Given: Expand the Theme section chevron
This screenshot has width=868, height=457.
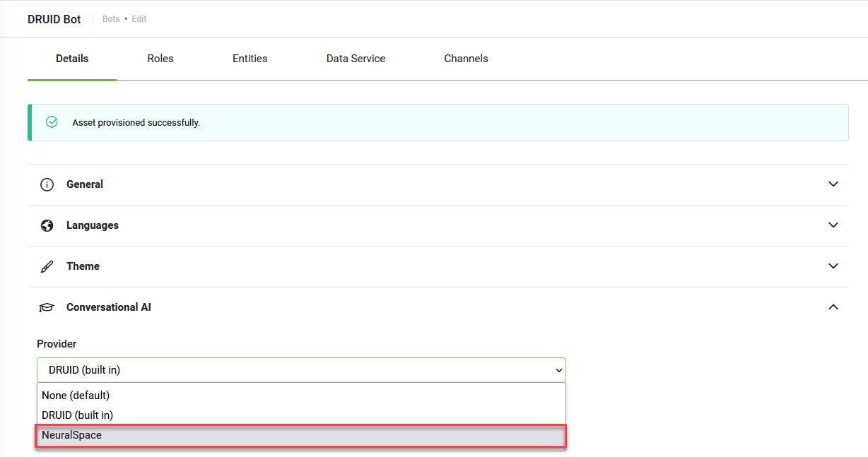Looking at the screenshot, I should pyautogui.click(x=833, y=266).
